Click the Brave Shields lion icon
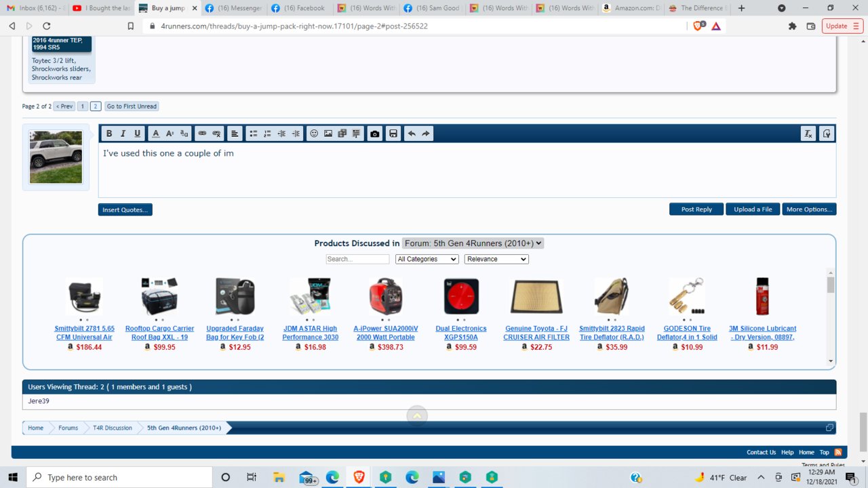Viewport: 868px width, 488px height. tap(698, 26)
